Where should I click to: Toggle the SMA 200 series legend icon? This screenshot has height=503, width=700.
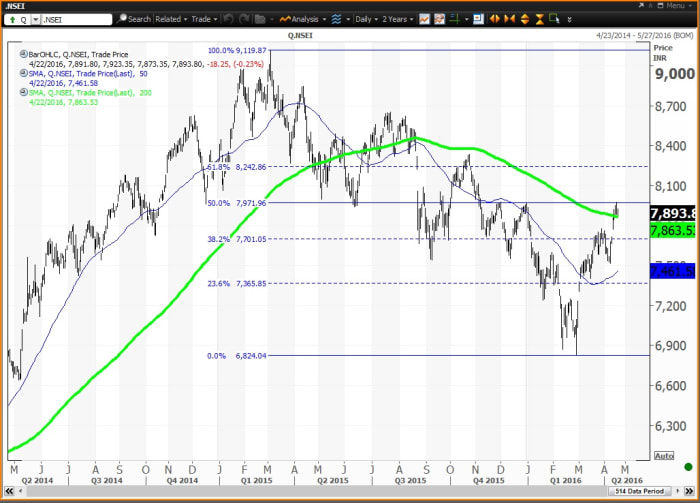pyautogui.click(x=23, y=92)
